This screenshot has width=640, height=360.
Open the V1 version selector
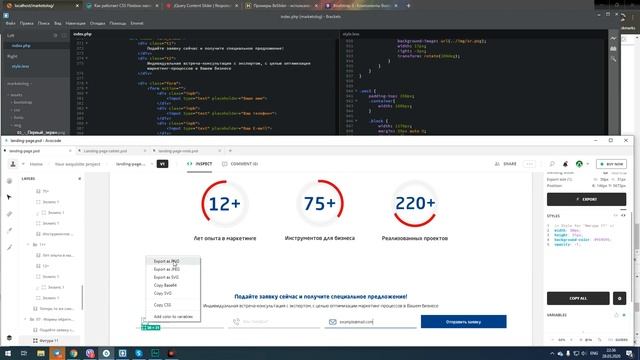[x=162, y=164]
